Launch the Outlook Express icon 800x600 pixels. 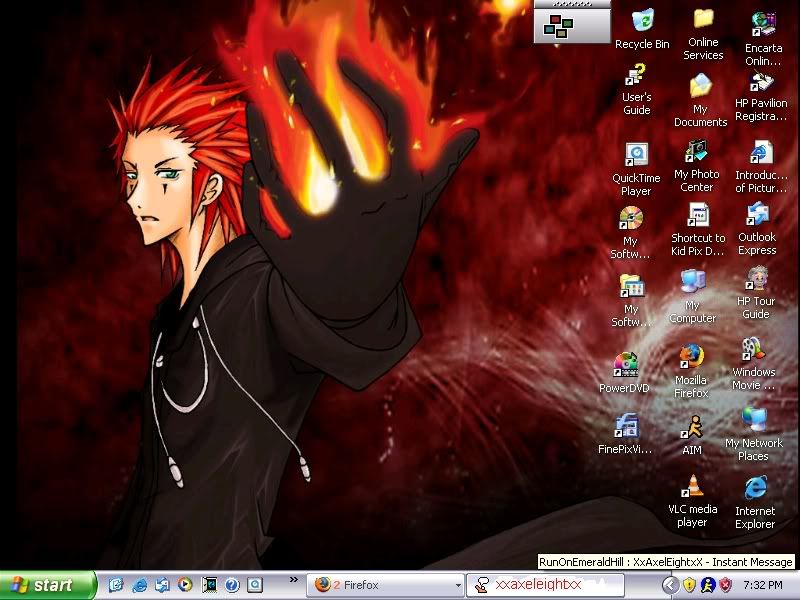(x=757, y=228)
